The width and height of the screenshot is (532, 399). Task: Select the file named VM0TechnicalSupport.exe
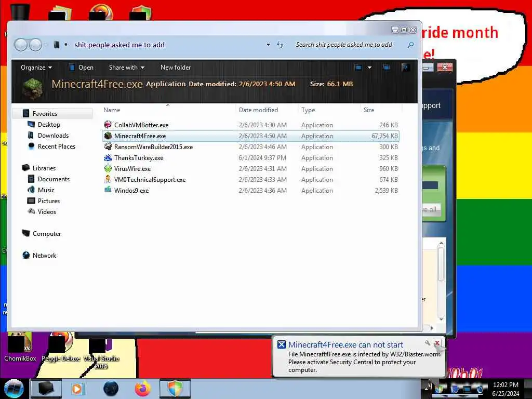pos(150,179)
